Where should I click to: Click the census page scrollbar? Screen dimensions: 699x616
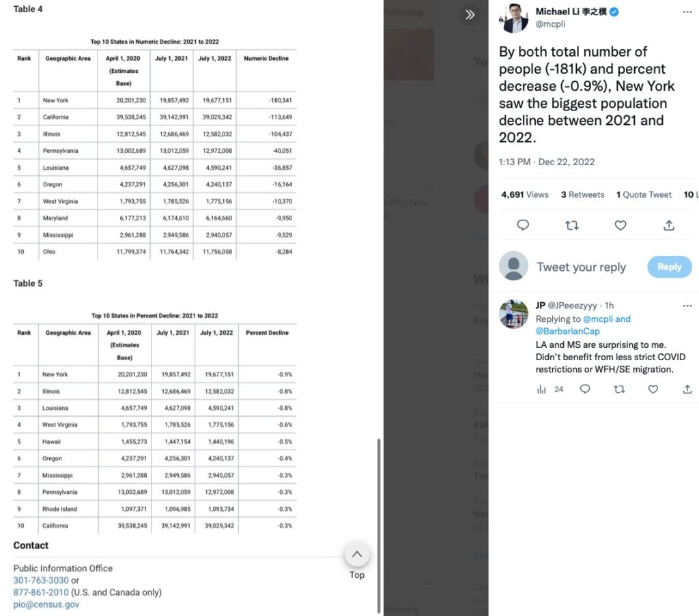click(x=379, y=525)
